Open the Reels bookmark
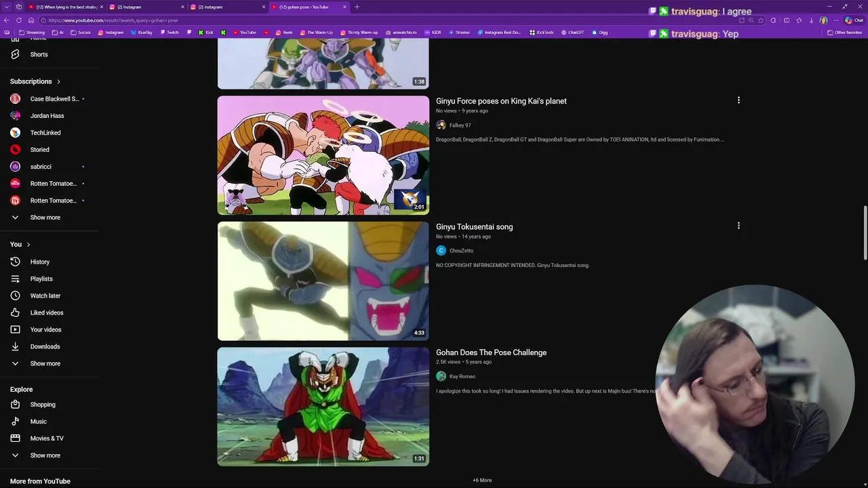The image size is (868, 488). pos(283,33)
